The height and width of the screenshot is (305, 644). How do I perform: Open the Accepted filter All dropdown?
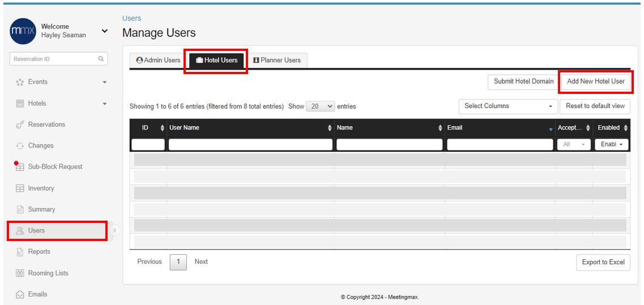574,144
